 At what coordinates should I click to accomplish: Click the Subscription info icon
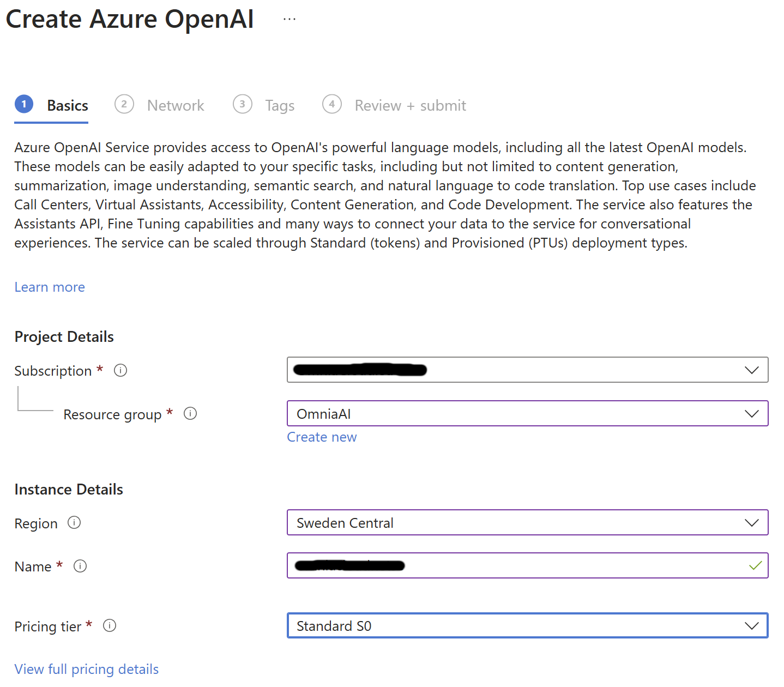point(120,371)
